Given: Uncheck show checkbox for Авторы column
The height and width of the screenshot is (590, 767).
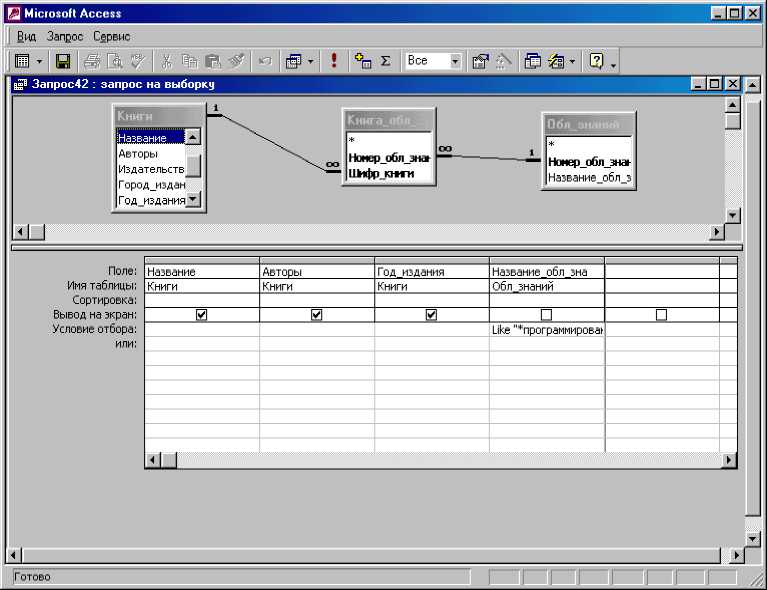Looking at the screenshot, I should click(317, 314).
